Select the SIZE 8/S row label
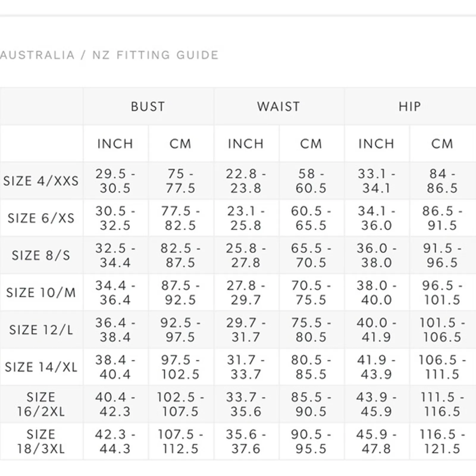The width and height of the screenshot is (476, 476). click(41, 255)
